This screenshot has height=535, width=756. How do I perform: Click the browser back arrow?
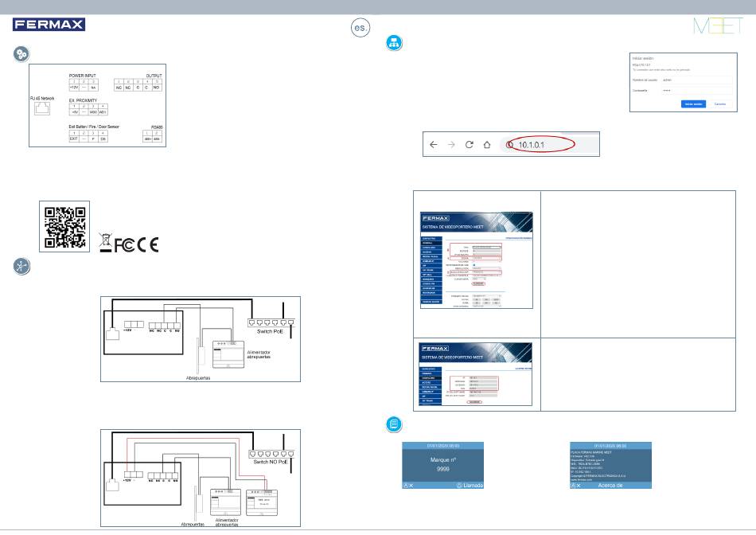(433, 144)
